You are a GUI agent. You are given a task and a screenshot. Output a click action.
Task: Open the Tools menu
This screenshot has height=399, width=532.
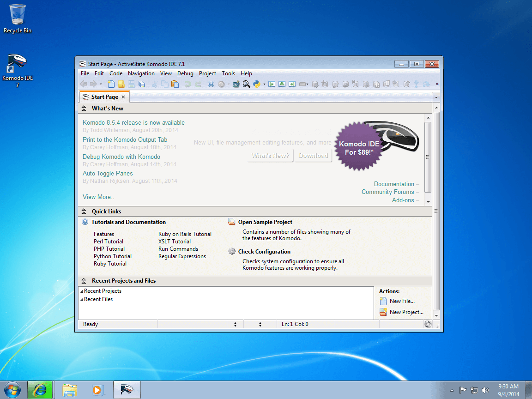click(228, 73)
